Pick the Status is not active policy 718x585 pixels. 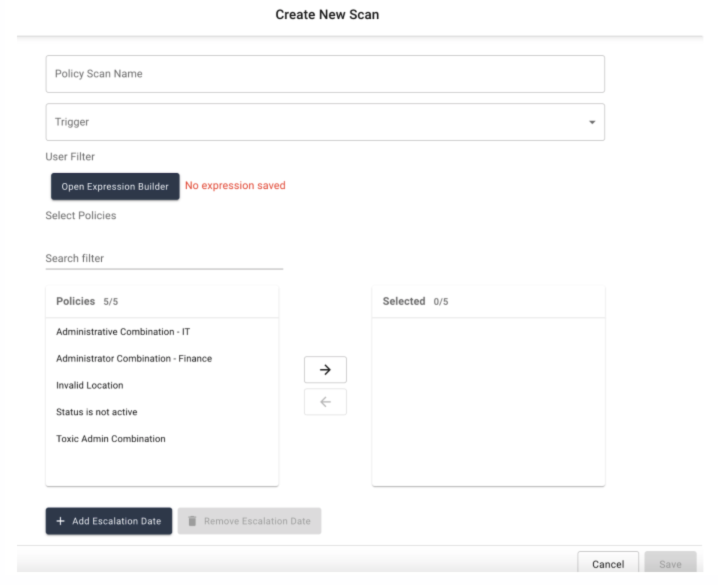97,412
